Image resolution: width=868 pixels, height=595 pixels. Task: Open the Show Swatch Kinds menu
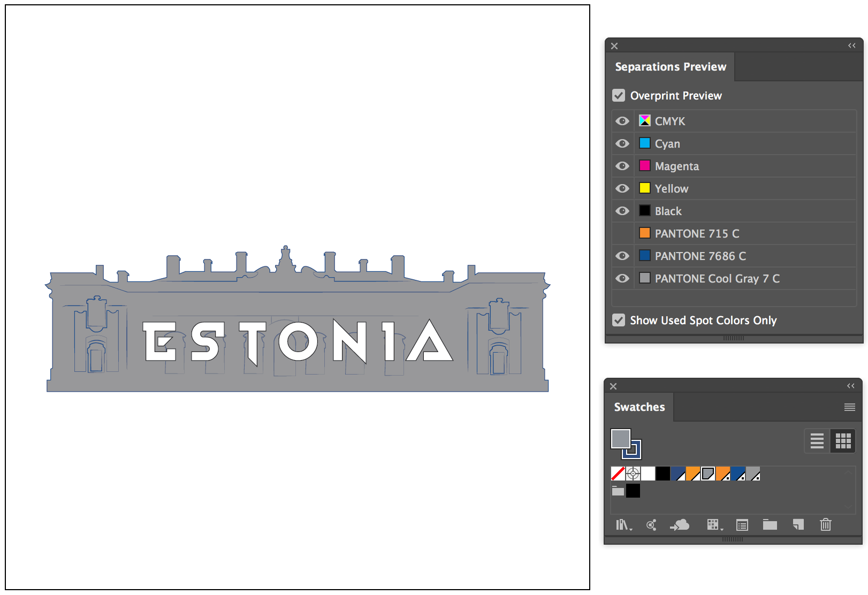714,525
